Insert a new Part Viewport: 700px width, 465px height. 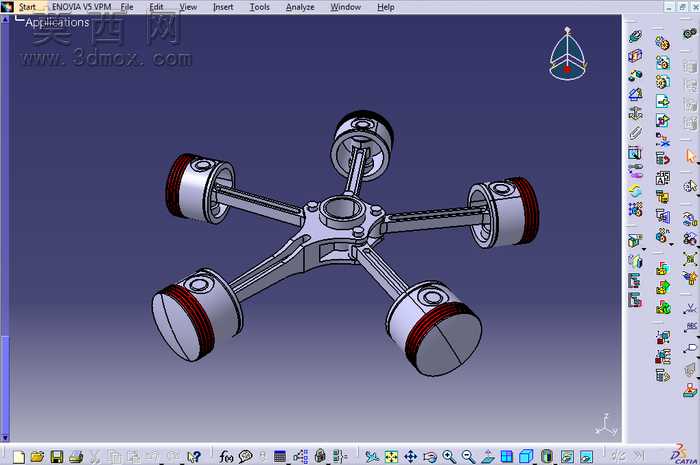662,82
